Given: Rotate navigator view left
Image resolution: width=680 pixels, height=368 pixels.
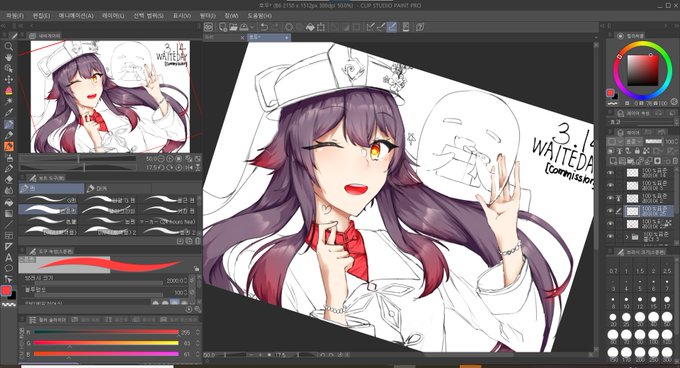Looking at the screenshot, I should (162, 167).
